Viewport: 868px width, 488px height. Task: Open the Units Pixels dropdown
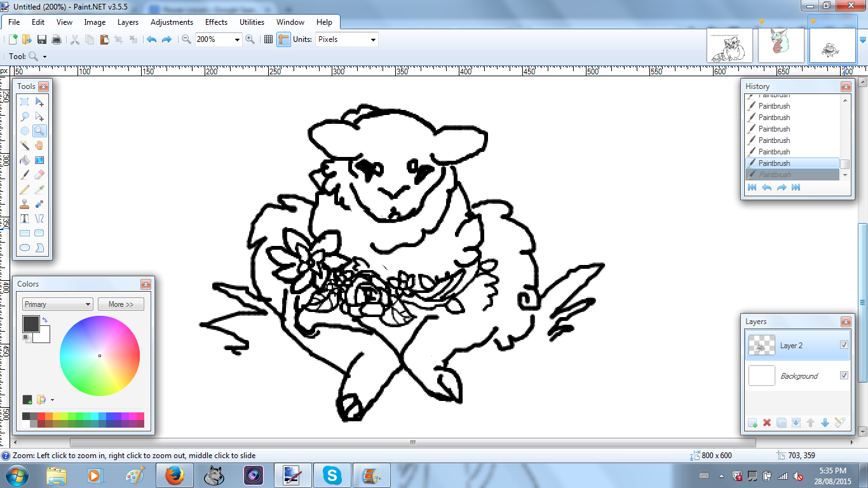[373, 39]
